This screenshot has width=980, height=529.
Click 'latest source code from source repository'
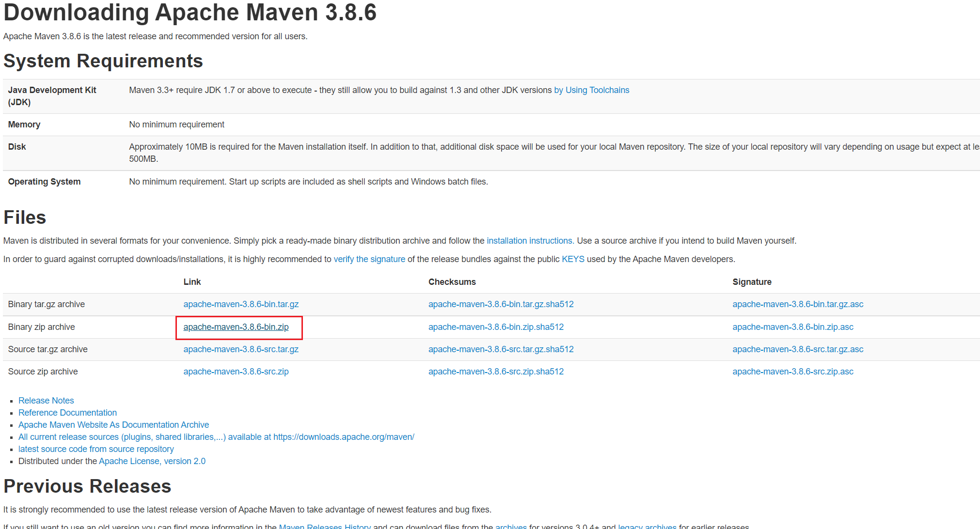tap(96, 449)
